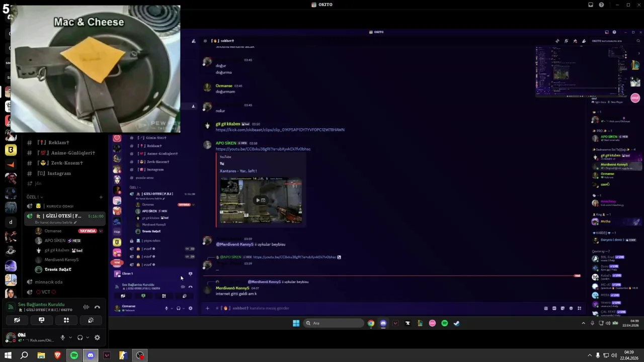Open the Anime-Günlüqleri text channel
Viewport: 644px width, 362px height.
pyautogui.click(x=65, y=153)
